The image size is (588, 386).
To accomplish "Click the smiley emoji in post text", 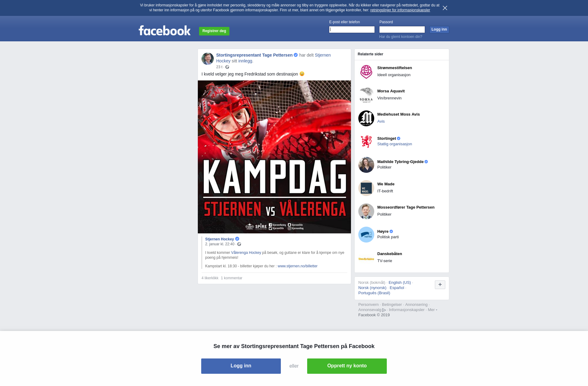I will pos(302,74).
